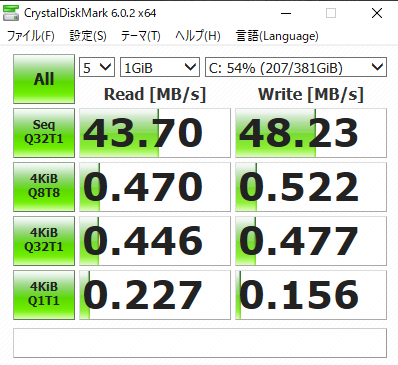Start the 4KiB Q32T1 test
The image size is (398, 365).
44,241
